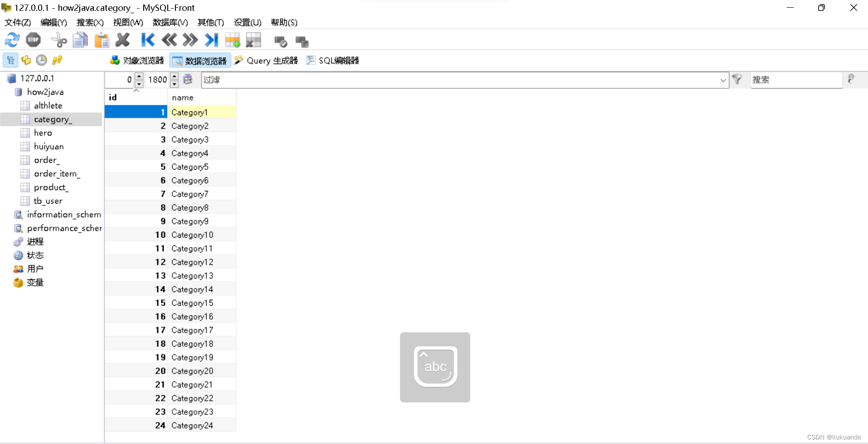The height and width of the screenshot is (444, 868).
Task: Select the category_ table
Action: (x=53, y=119)
